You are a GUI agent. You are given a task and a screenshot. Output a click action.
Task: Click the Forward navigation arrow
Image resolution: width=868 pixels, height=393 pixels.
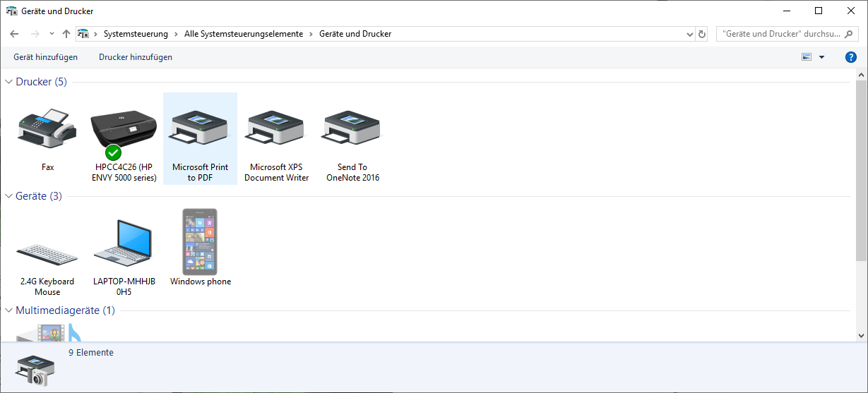(x=35, y=34)
